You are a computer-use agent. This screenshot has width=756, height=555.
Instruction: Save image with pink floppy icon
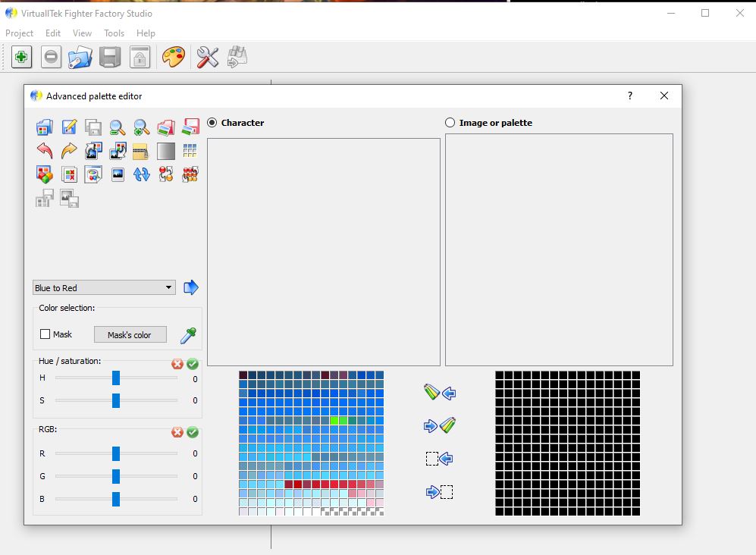pyautogui.click(x=190, y=127)
